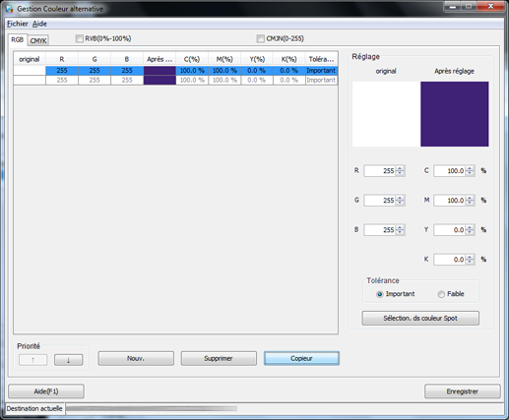This screenshot has width=509, height=420.
Task: Click the M(%) column header
Action: (224, 59)
